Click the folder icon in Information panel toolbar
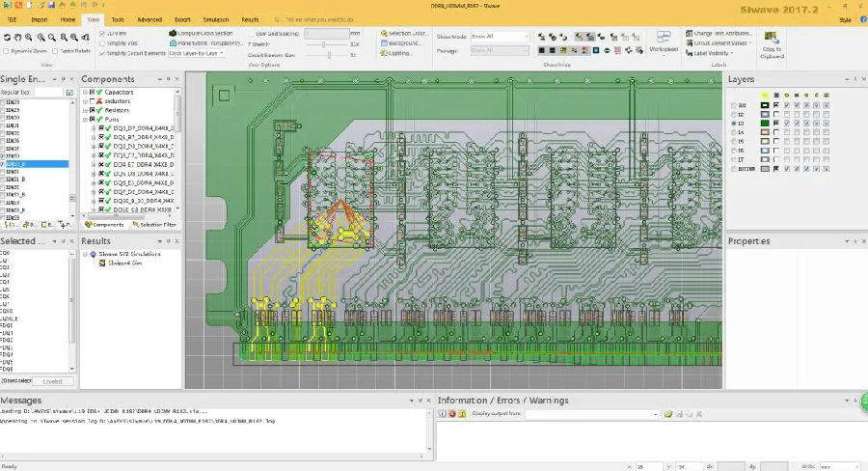Viewport: 868px width, 471px height. point(668,414)
